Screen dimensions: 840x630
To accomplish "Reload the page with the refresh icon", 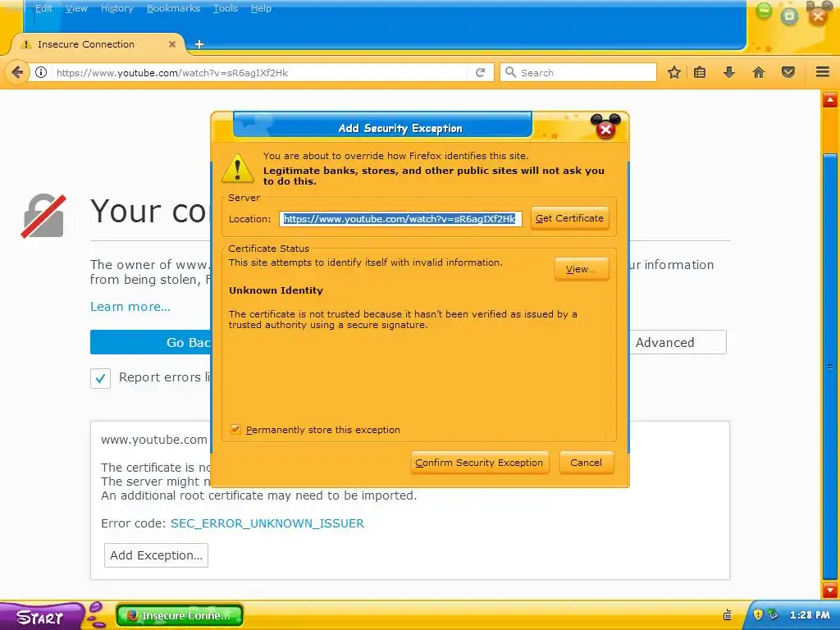I will [x=481, y=72].
